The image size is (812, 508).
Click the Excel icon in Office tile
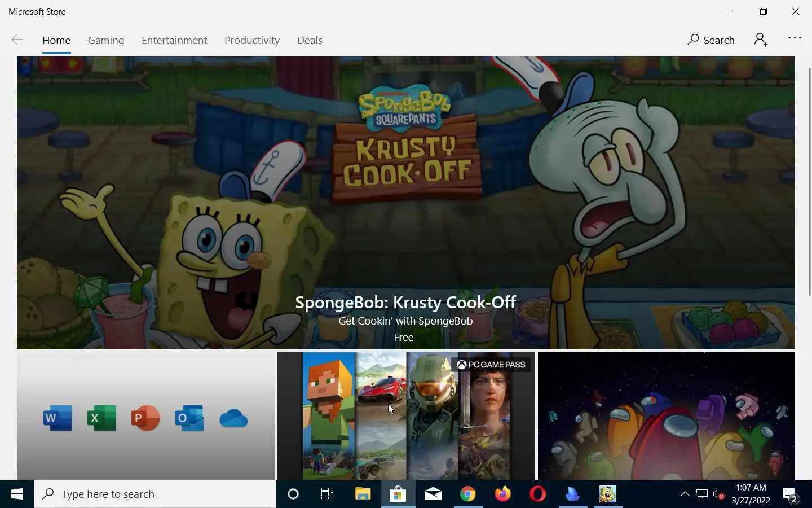[101, 418]
